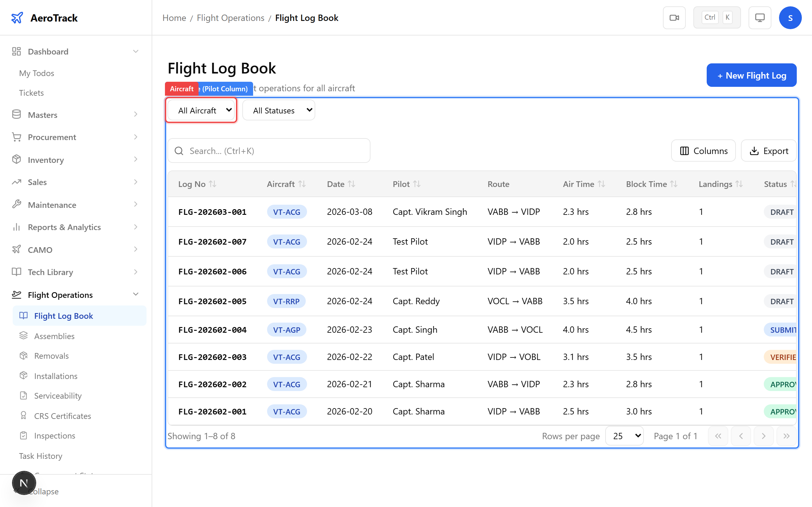
Task: Open flight log FLG-202603-001
Action: pos(212,212)
